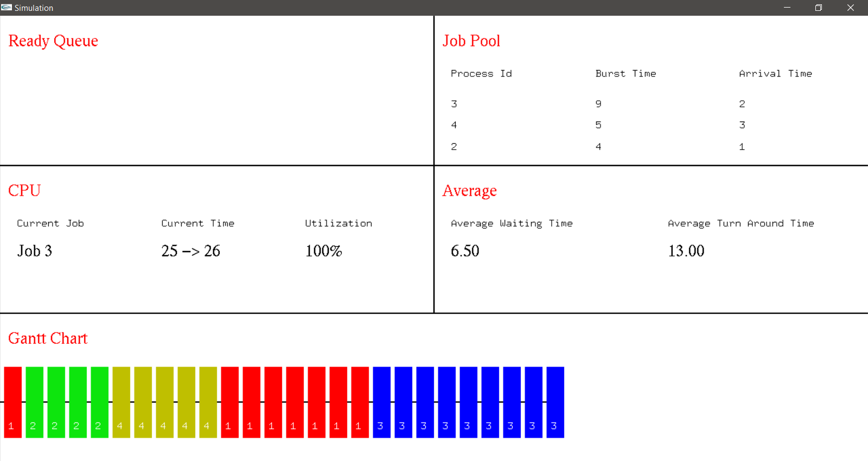Screen dimensions: 868x461
Task: Click the Ready Queue heading
Action: (53, 41)
